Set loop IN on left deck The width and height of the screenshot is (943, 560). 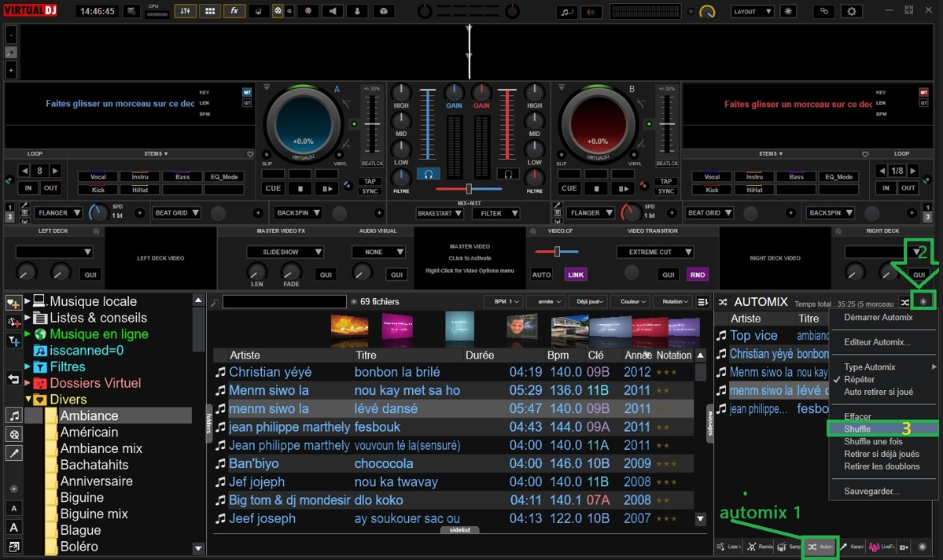(x=28, y=188)
